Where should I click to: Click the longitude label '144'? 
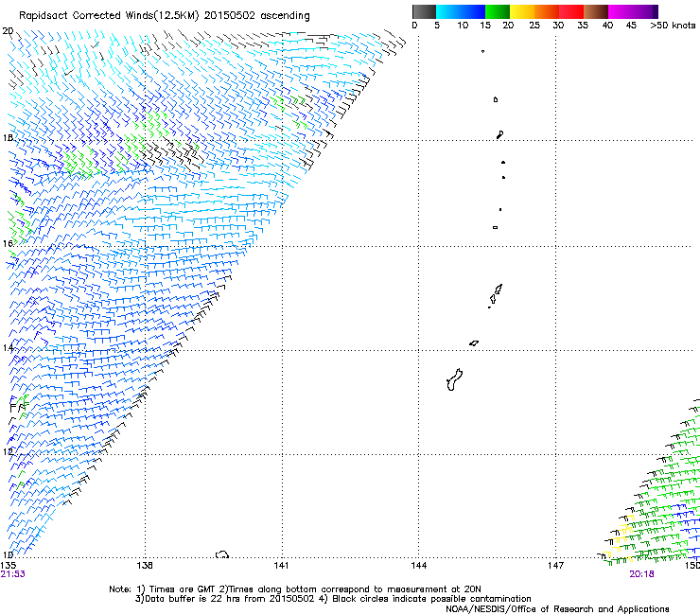pos(418,566)
